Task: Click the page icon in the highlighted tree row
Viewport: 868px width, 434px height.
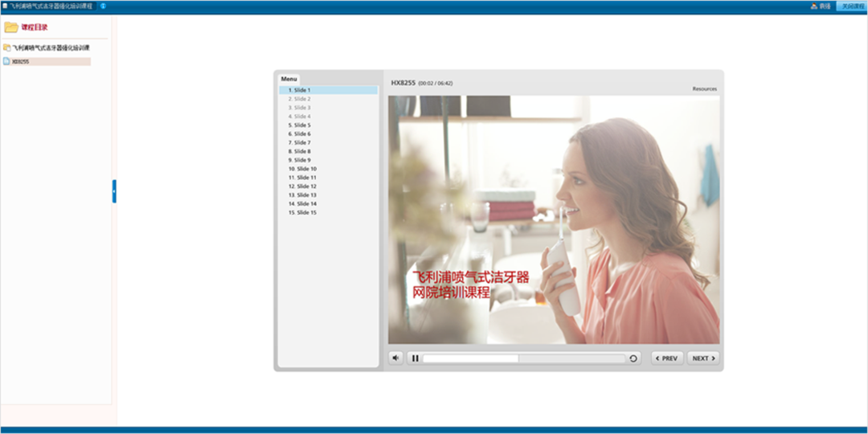Action: point(6,61)
